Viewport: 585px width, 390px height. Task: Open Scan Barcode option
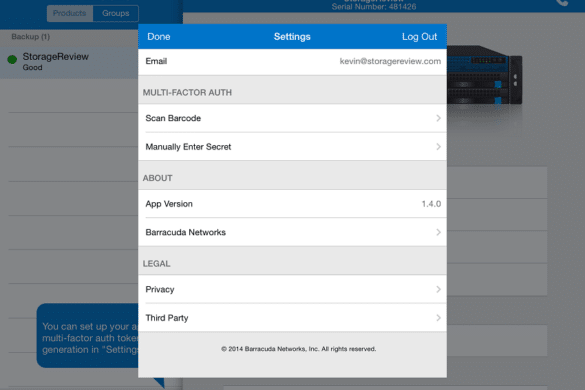point(292,118)
